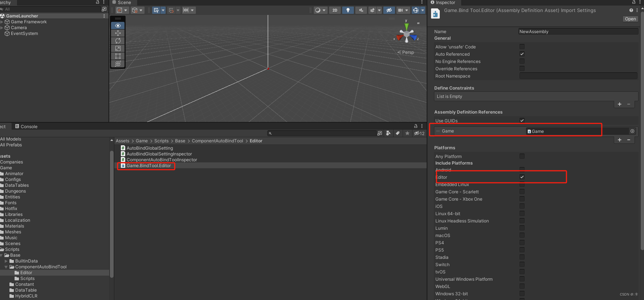Enable No Engine References checkbox

522,61
